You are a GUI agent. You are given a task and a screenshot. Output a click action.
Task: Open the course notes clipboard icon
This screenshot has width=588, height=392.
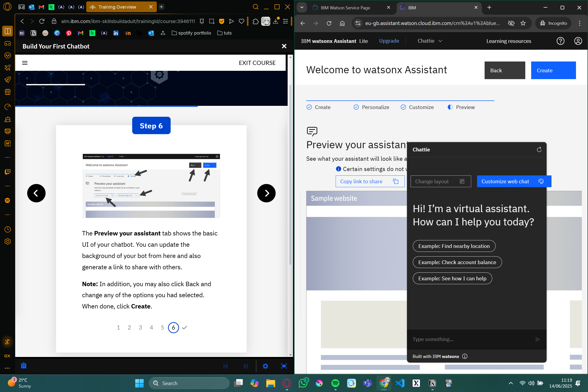pyautogui.click(x=24, y=366)
